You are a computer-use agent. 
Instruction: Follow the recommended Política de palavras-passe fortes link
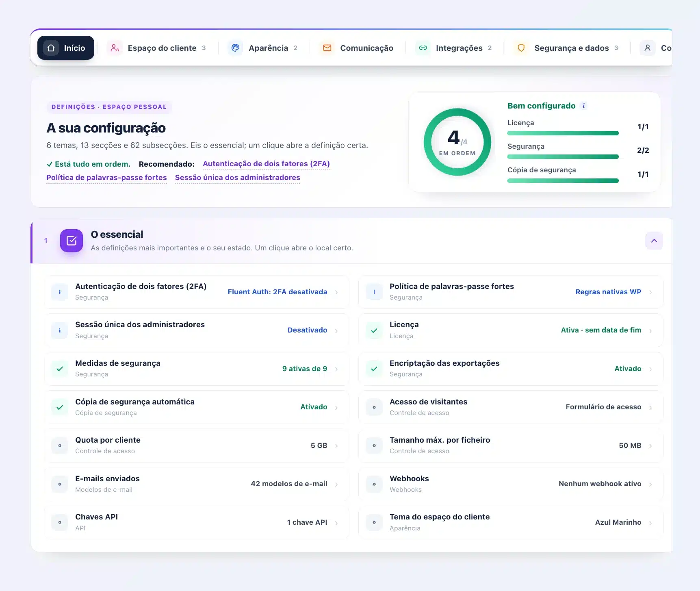pyautogui.click(x=106, y=178)
